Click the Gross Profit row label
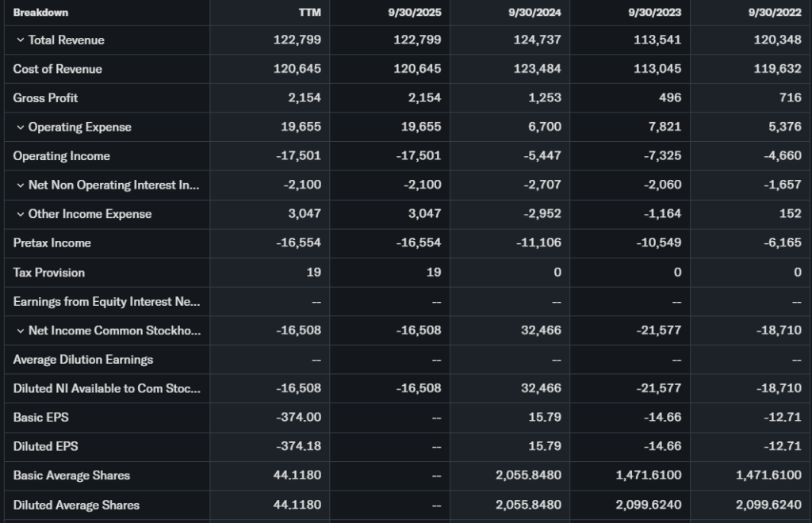 45,98
